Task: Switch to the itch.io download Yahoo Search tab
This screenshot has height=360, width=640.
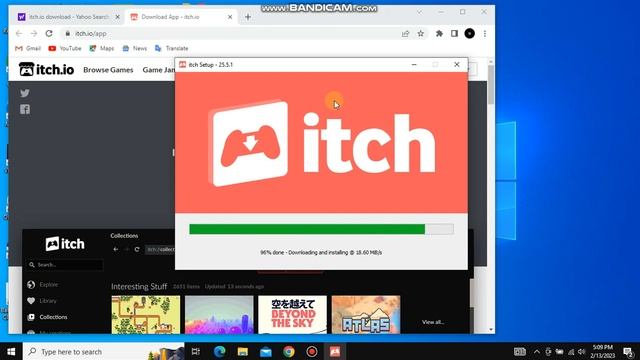Action: 68,17
